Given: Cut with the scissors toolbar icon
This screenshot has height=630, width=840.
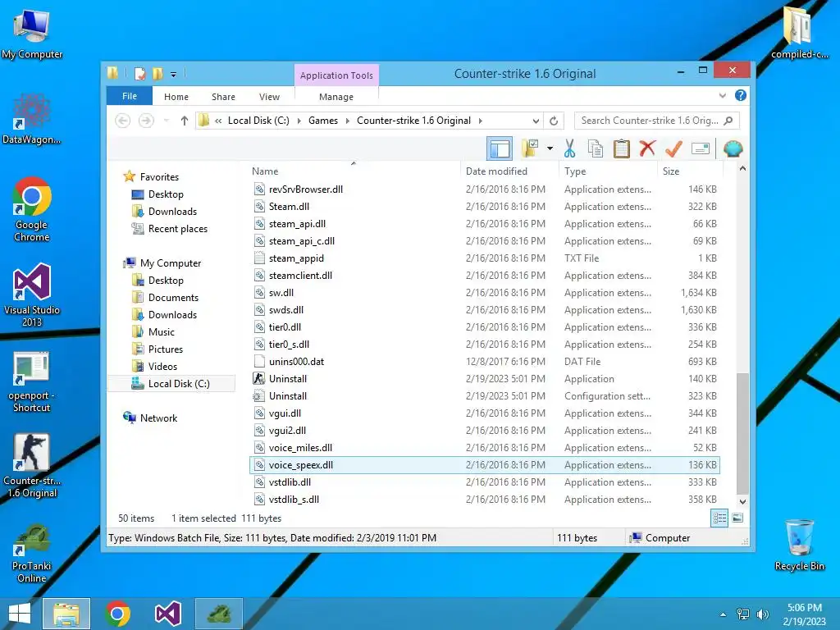Looking at the screenshot, I should 569,148.
